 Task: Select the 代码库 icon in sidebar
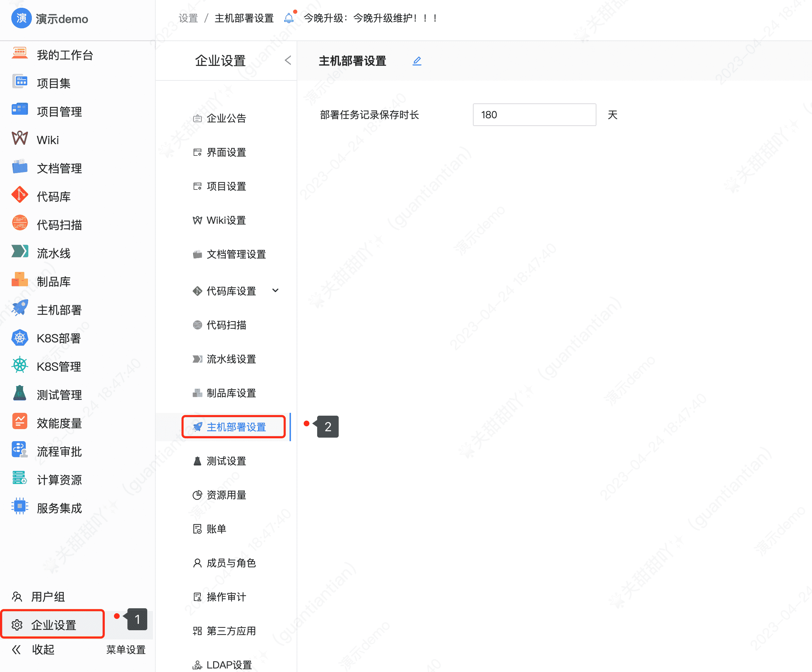[20, 196]
